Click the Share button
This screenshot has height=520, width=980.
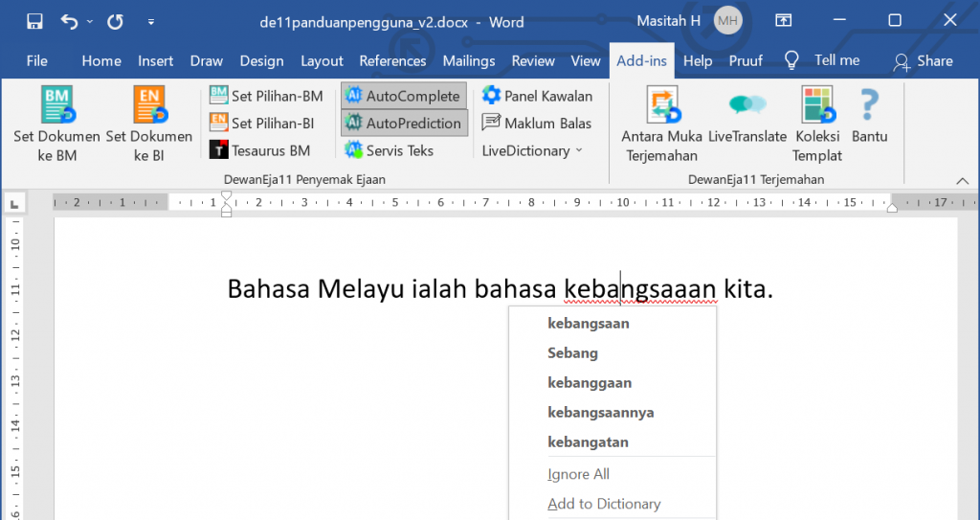[923, 60]
